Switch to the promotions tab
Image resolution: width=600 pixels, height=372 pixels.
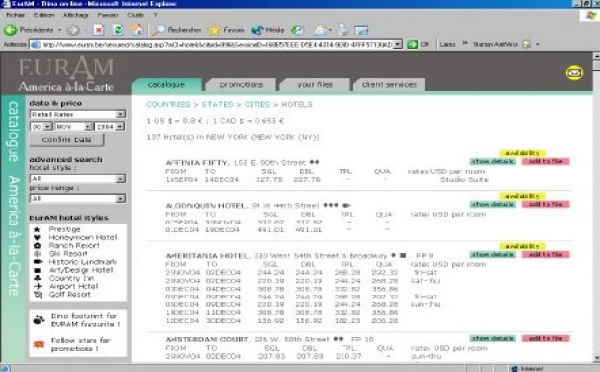(241, 85)
